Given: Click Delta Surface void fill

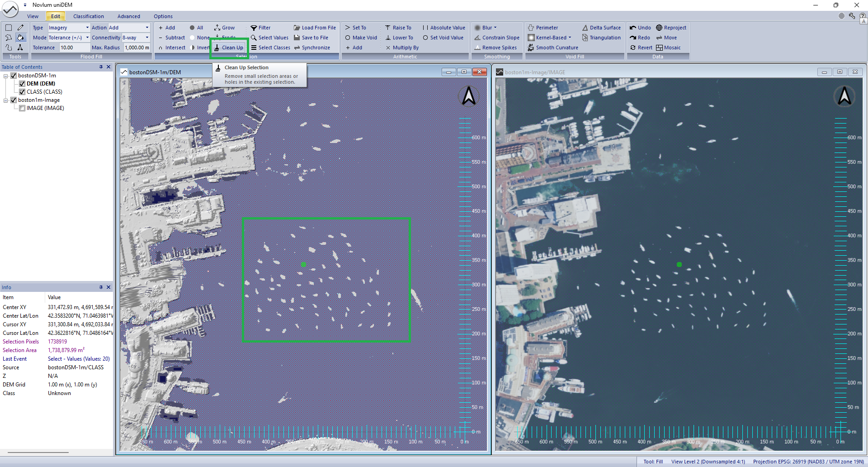Looking at the screenshot, I should [x=601, y=28].
